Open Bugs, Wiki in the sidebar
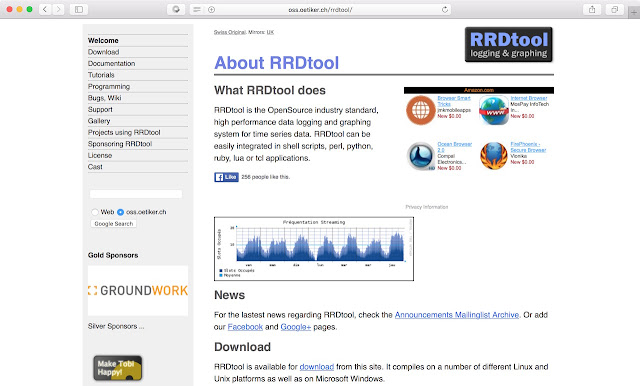 (x=104, y=98)
